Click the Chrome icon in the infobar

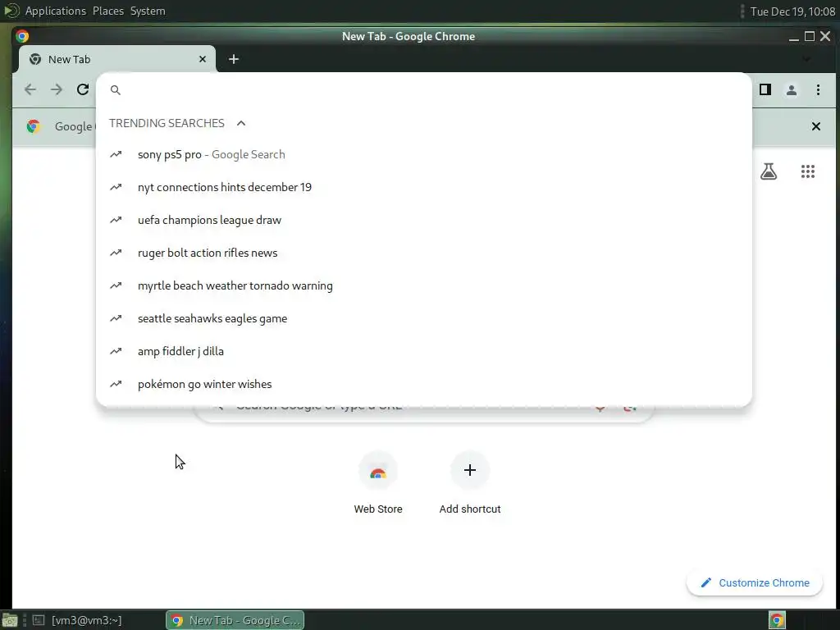click(x=33, y=126)
